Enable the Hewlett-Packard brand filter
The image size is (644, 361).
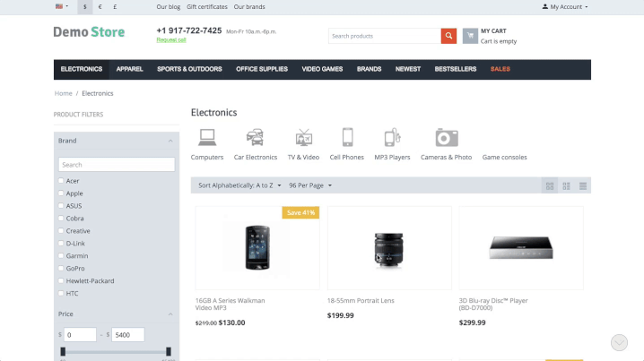[61, 280]
